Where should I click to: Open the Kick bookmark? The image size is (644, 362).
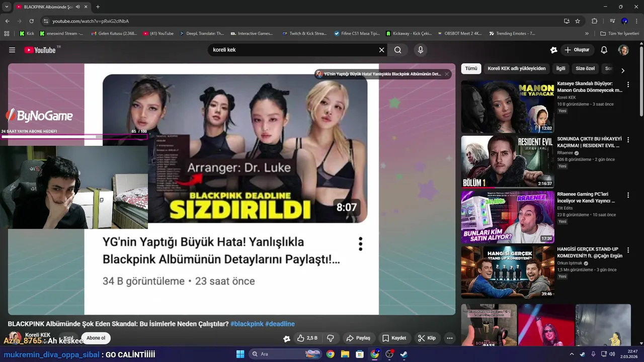(27, 34)
